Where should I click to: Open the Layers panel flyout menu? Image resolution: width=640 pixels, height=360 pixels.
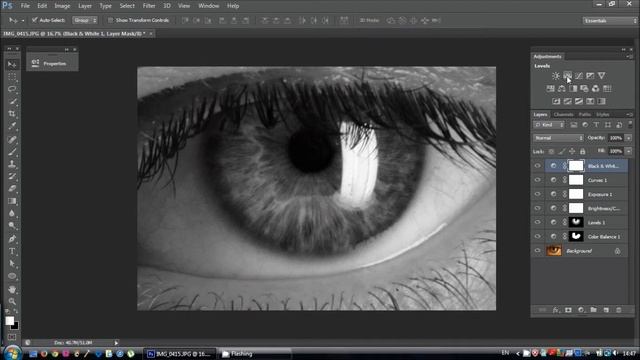(629, 115)
